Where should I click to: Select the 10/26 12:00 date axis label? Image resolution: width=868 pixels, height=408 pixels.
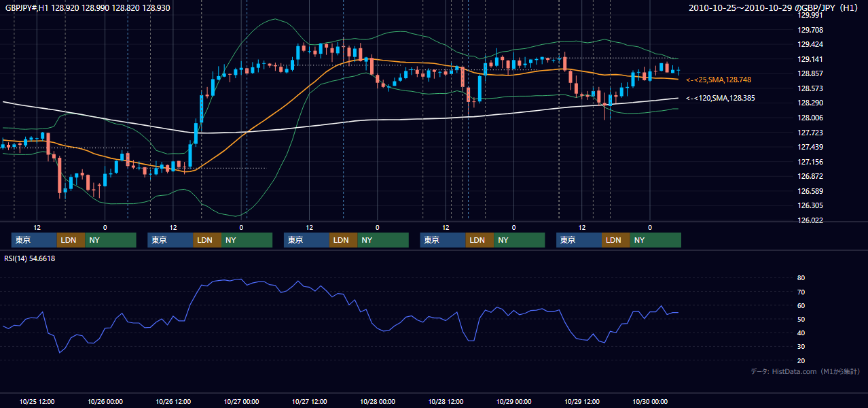(173, 401)
